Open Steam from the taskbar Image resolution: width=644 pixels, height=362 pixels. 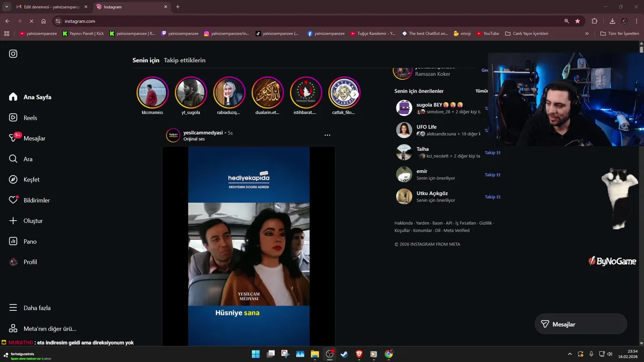point(344,354)
